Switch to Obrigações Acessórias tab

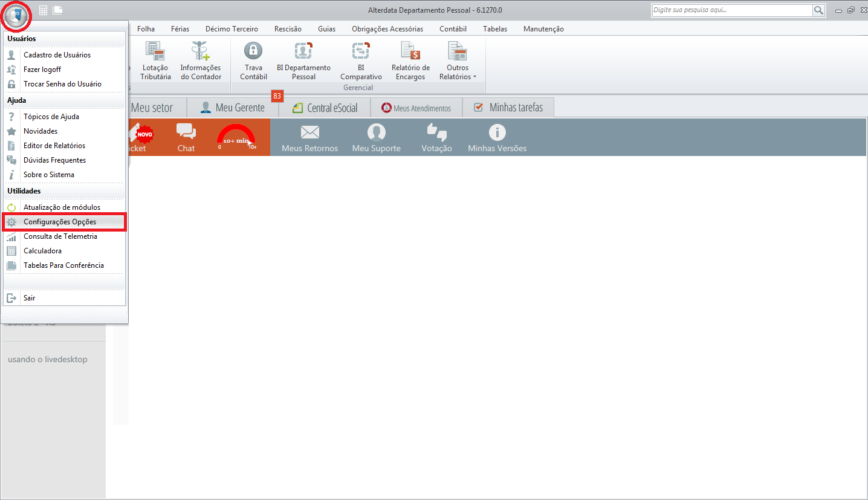[387, 29]
